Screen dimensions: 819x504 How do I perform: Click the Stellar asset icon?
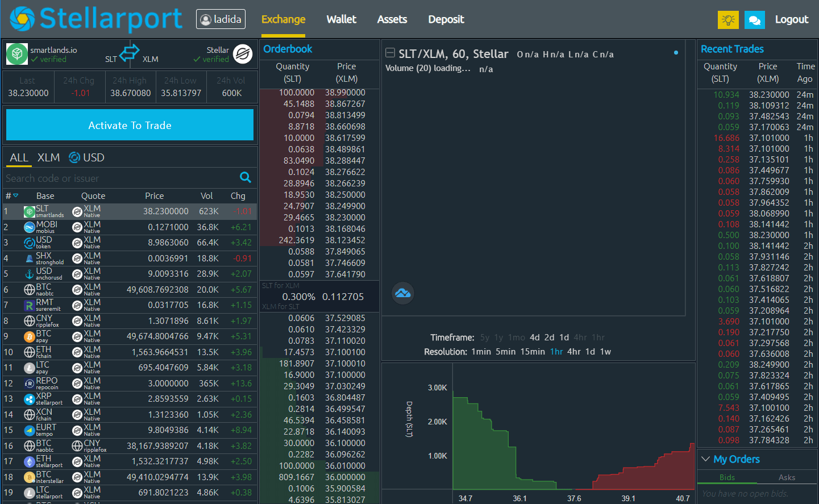coord(243,54)
